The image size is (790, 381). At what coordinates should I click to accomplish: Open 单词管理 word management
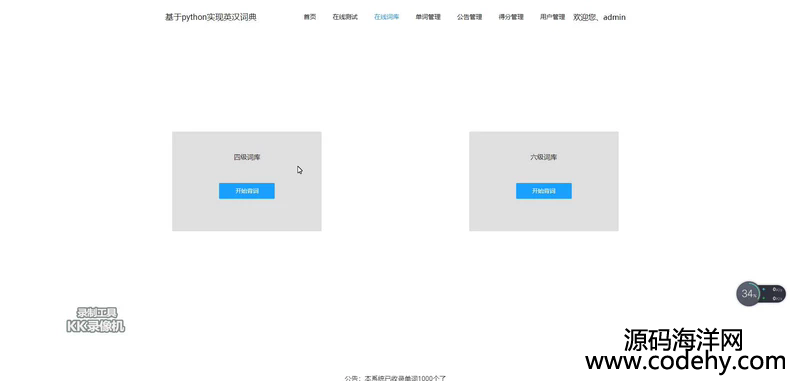[428, 17]
